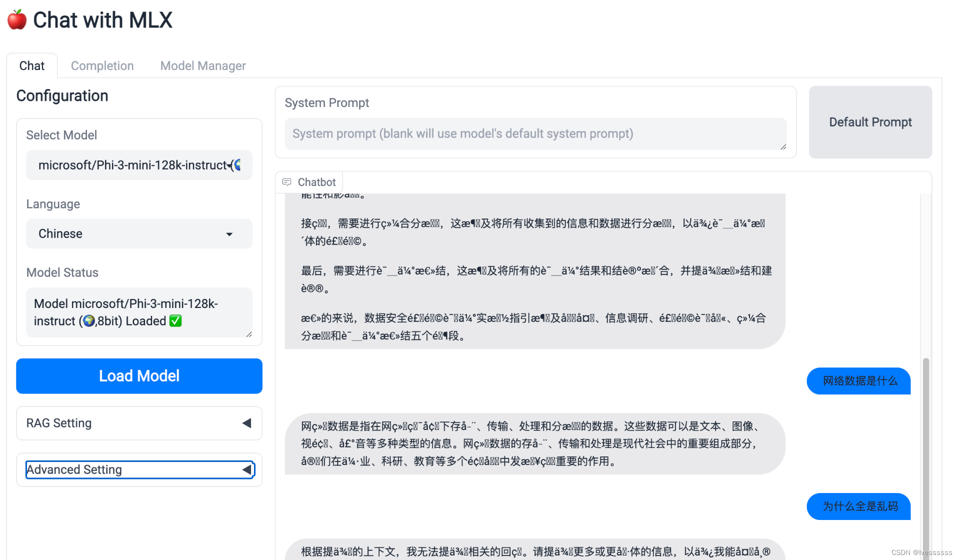Click the CSDN @lvessssss watermark link
Viewport: 960px width, 560px height.
921,552
